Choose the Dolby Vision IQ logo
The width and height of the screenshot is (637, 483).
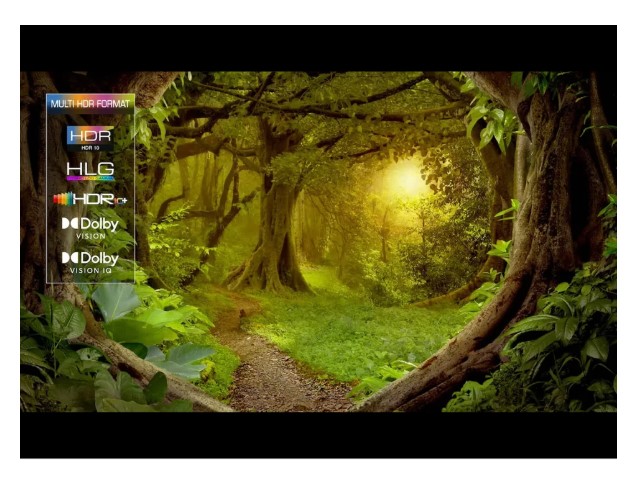(x=90, y=261)
